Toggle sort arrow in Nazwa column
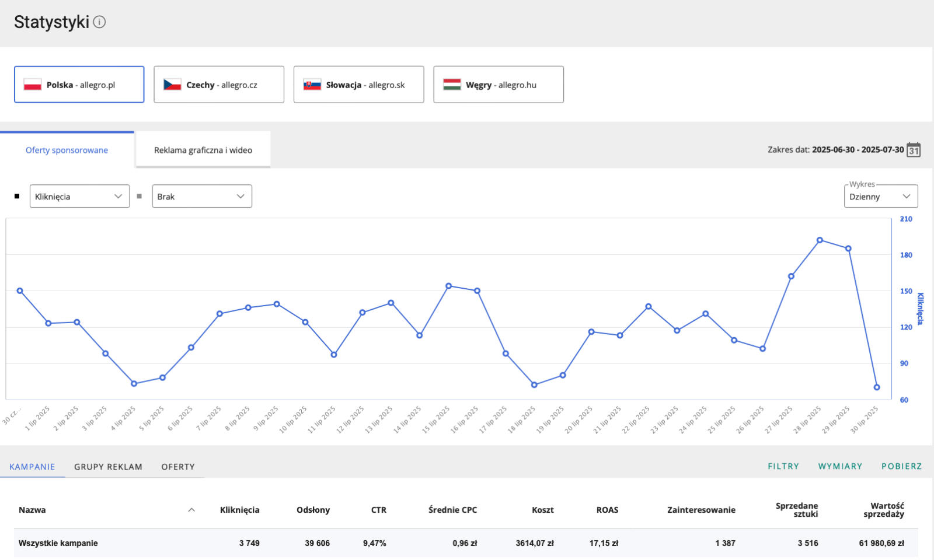This screenshot has height=560, width=934. point(191,510)
